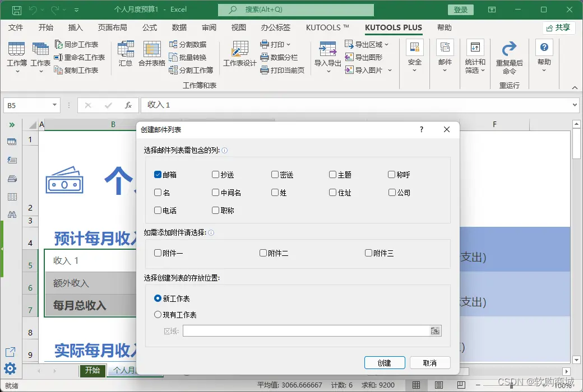The height and width of the screenshot is (392, 583).
Task: Check the 公司 checkbox
Action: tap(392, 193)
